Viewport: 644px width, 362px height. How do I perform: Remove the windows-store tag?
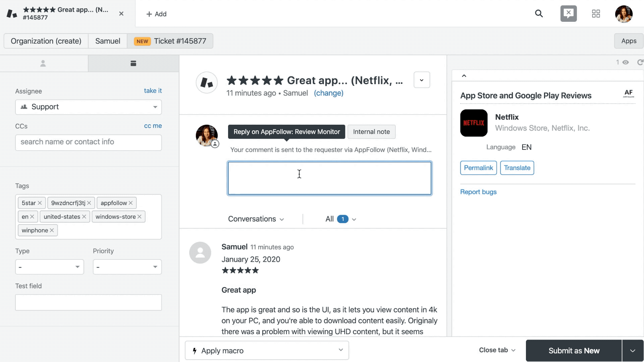(139, 217)
